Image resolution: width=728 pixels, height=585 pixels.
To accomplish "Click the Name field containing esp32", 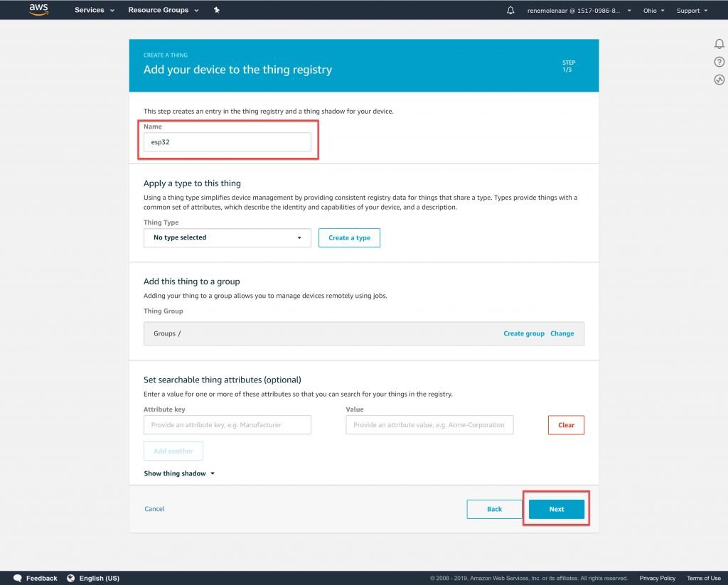I will coord(227,141).
